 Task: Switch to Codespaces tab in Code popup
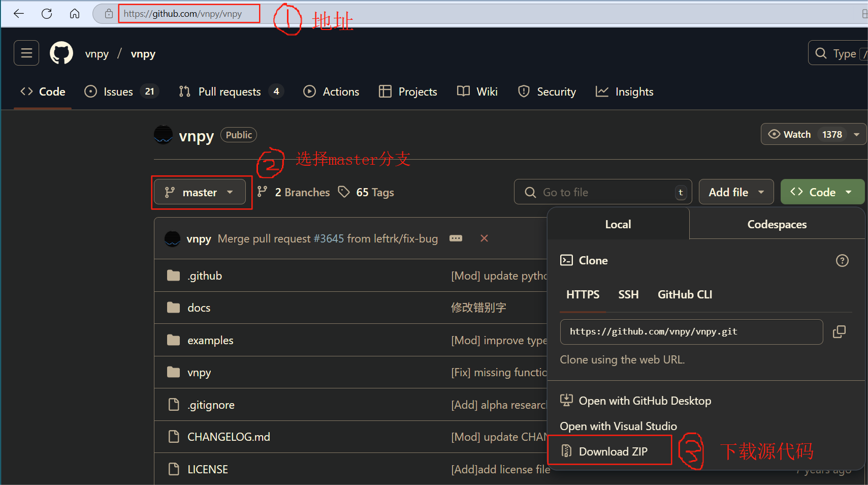click(777, 224)
